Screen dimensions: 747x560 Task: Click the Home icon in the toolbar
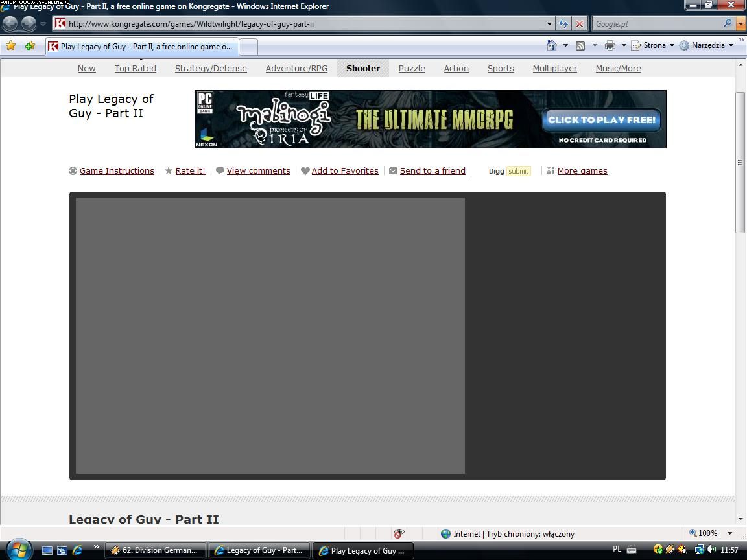click(x=552, y=45)
